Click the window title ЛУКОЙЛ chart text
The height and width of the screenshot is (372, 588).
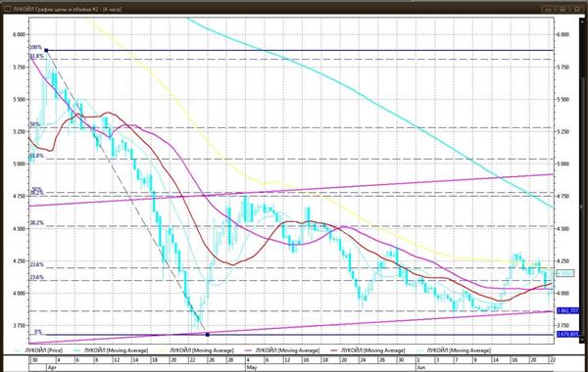coord(67,9)
